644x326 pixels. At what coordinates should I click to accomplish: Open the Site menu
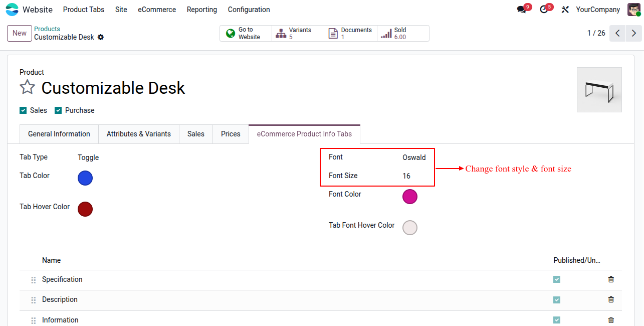121,10
